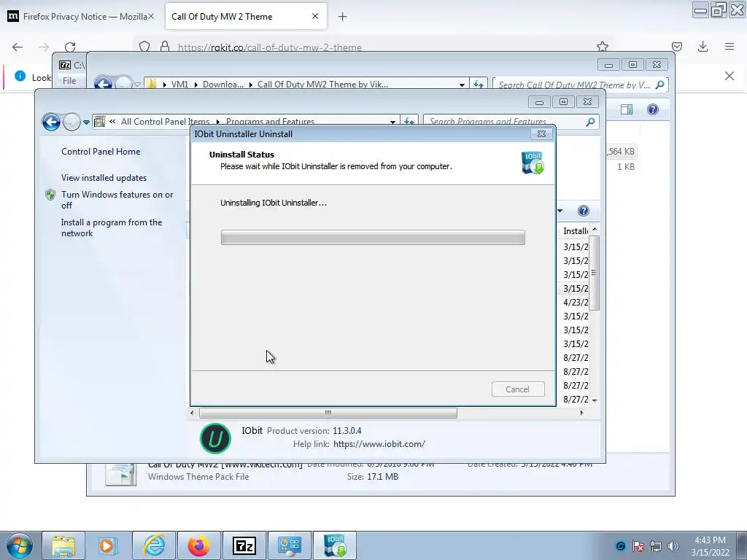747x560 pixels.
Task: Open Windows Media Player taskbar icon
Action: pyautogui.click(x=108, y=545)
